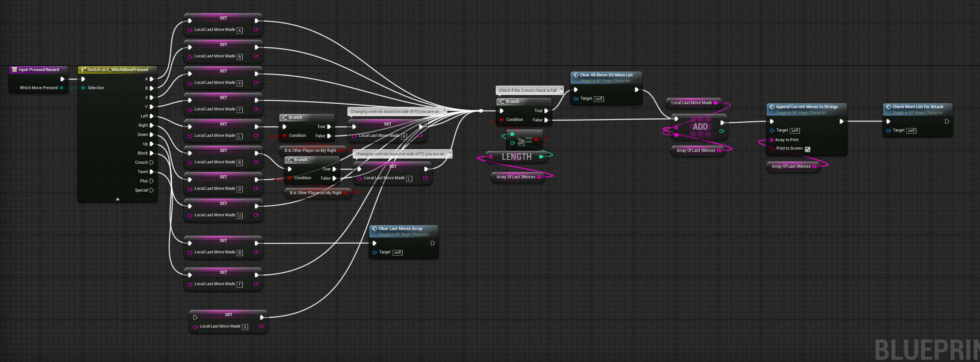980x362 pixels.
Task: Click function icon on Clear Last Moves Array node
Action: (375, 229)
